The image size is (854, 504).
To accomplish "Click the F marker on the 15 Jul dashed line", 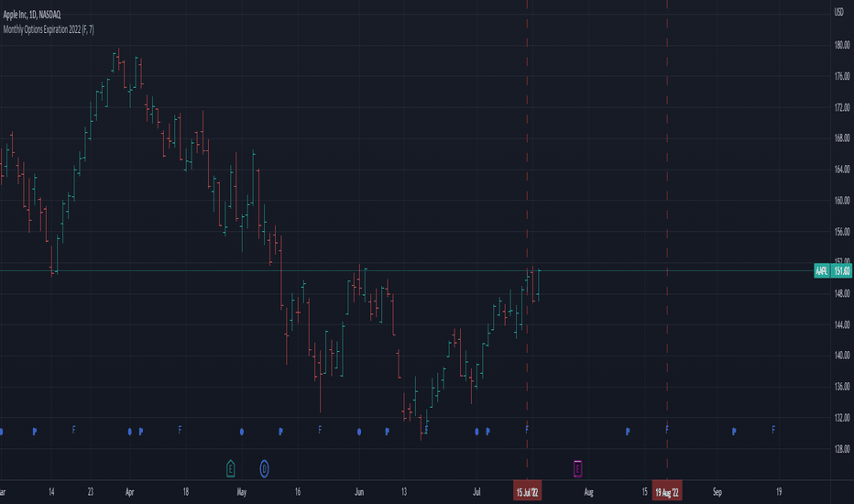I will [x=527, y=430].
